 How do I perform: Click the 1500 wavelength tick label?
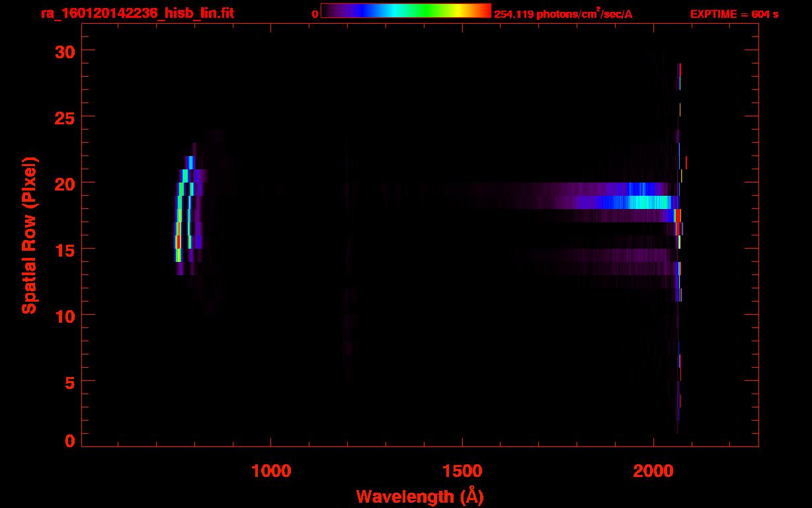pyautogui.click(x=462, y=471)
